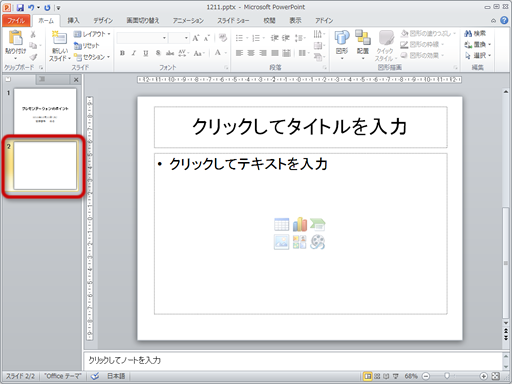Toggle left text alignment
This screenshot has height=384, width=512.
point(239,53)
